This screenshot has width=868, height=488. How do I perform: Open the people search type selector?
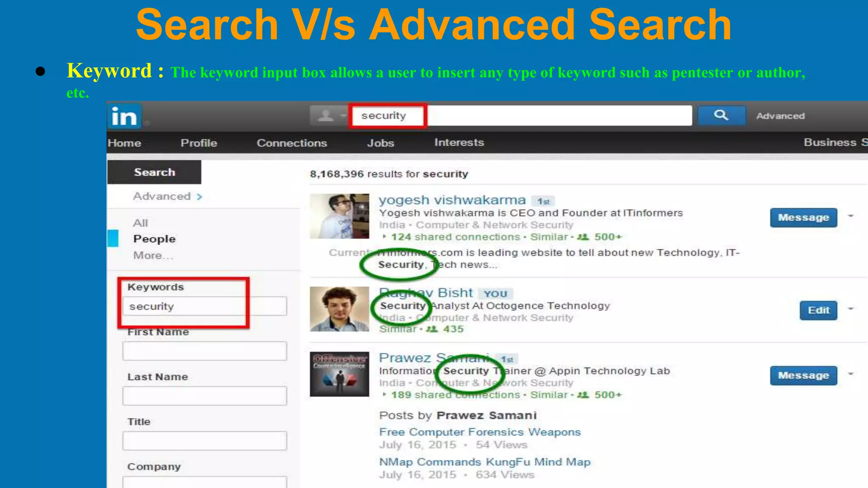329,115
